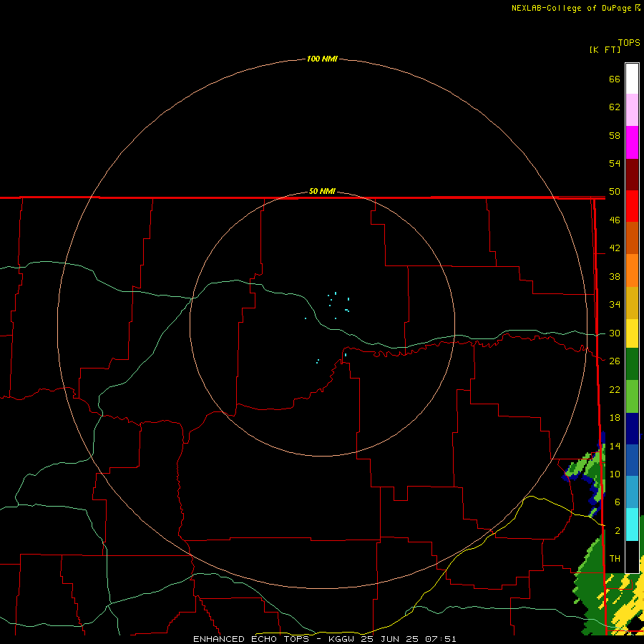Click the magenta 58 kft legend swatch
Image resolution: width=644 pixels, height=644 pixels.
click(632, 142)
